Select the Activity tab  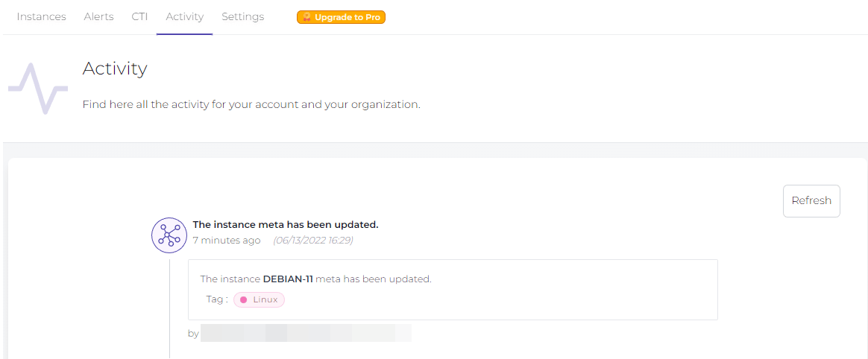[184, 16]
